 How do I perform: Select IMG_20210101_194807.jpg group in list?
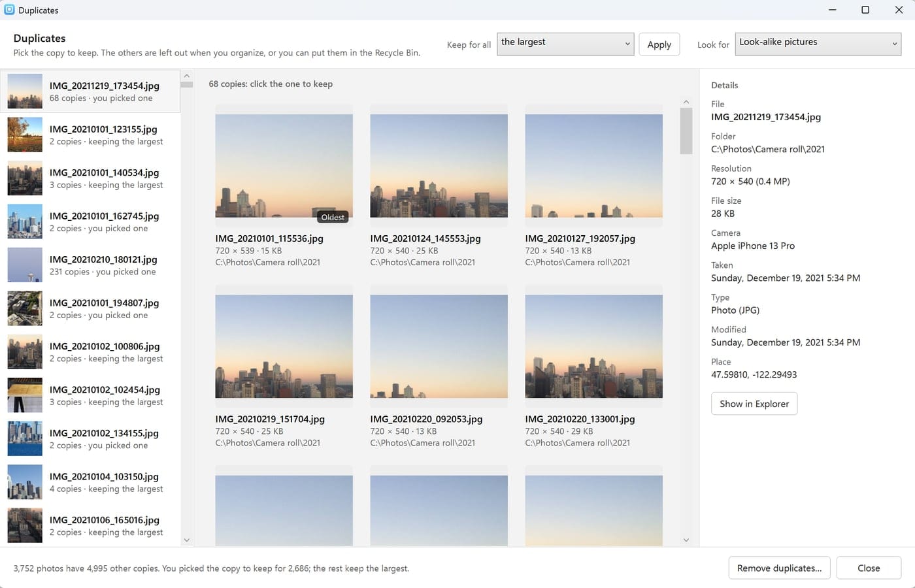(90, 308)
